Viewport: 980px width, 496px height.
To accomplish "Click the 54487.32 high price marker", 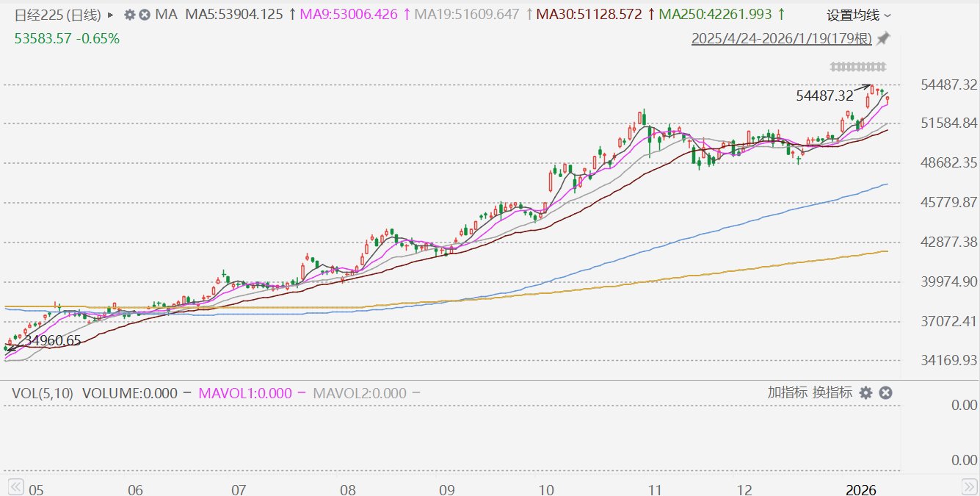I will [x=824, y=96].
